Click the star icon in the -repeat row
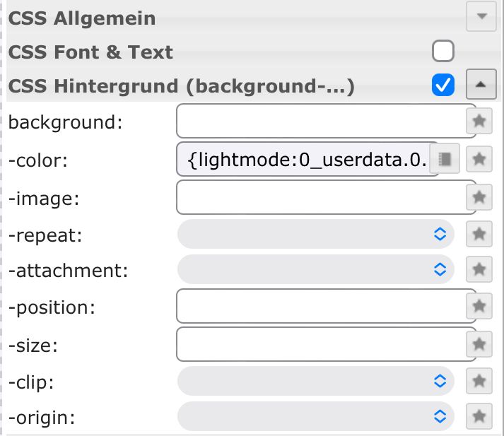The width and height of the screenshot is (504, 436). click(479, 234)
